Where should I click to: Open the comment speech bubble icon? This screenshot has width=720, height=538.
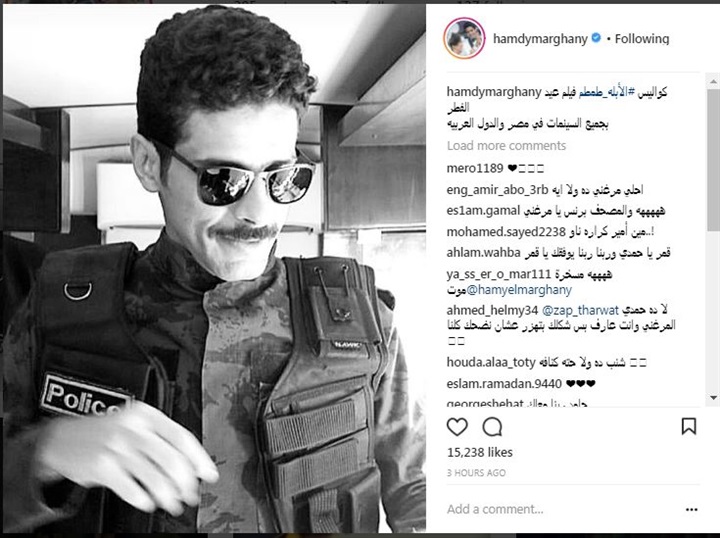click(x=492, y=427)
